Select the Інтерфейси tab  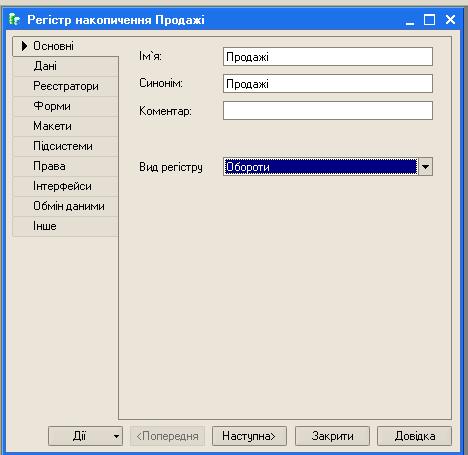click(65, 186)
